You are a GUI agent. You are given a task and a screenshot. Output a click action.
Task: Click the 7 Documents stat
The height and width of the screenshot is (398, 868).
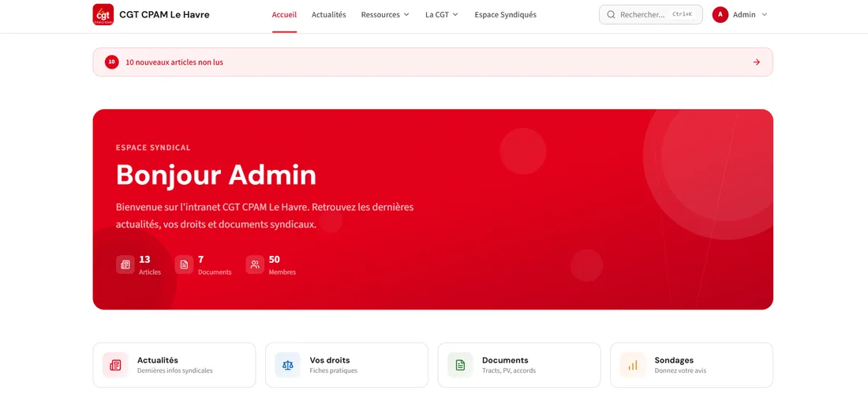point(203,265)
